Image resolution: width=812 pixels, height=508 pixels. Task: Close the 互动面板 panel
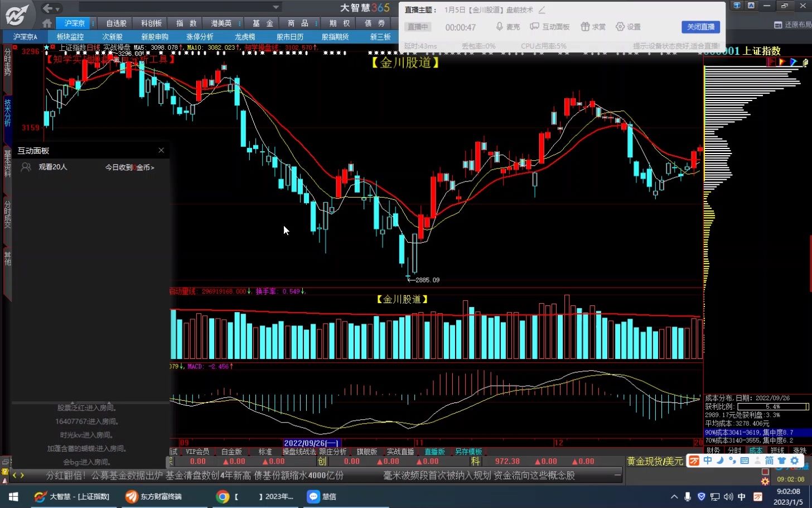[x=161, y=150]
